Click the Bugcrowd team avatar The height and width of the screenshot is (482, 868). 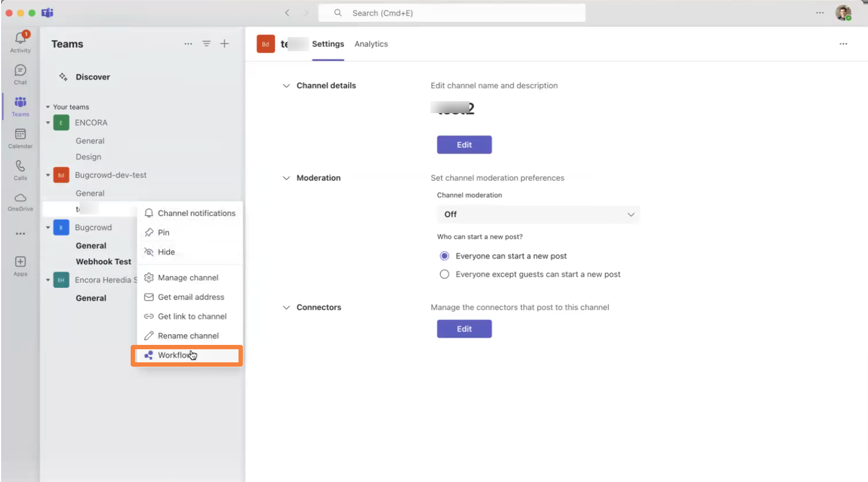coord(61,227)
